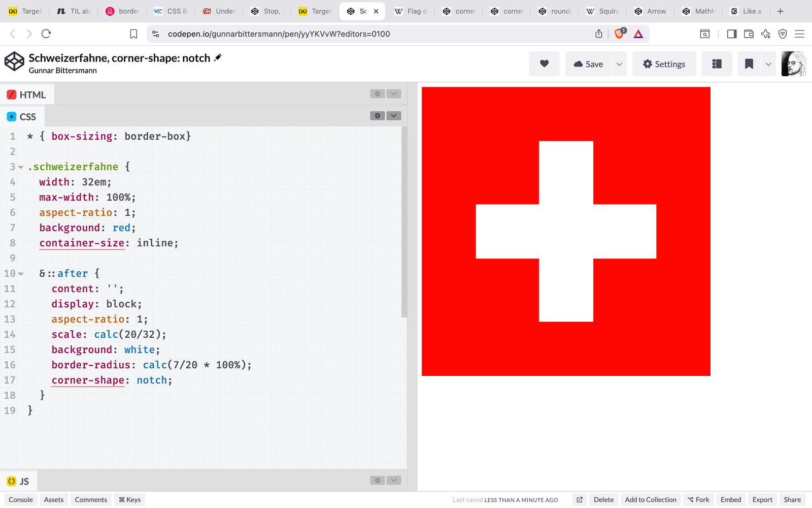Open pen in new window icon
Screen dimensions: 812x508
pos(580,500)
